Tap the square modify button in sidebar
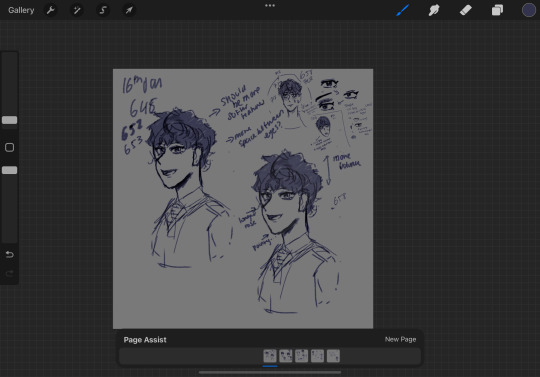 9,147
